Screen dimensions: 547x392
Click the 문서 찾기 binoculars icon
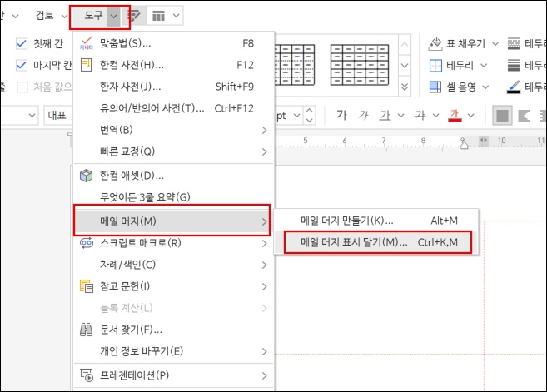click(x=86, y=330)
